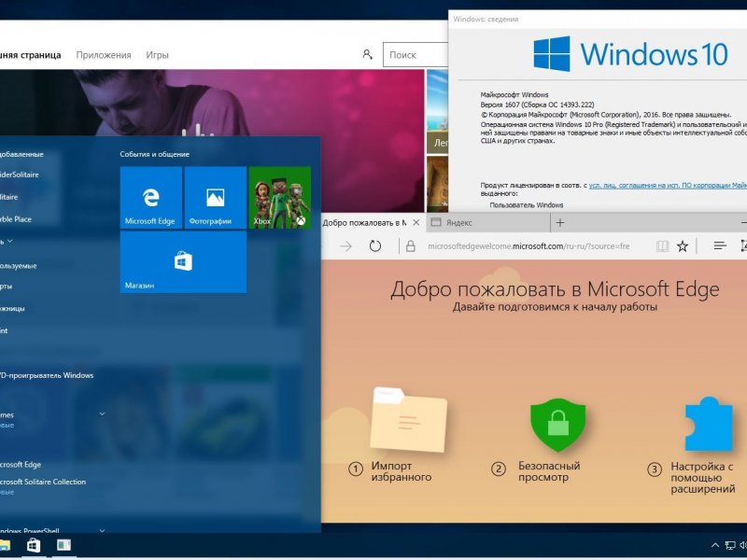Open the Xbox tile with game characters
This screenshot has height=560, width=747.
(279, 198)
